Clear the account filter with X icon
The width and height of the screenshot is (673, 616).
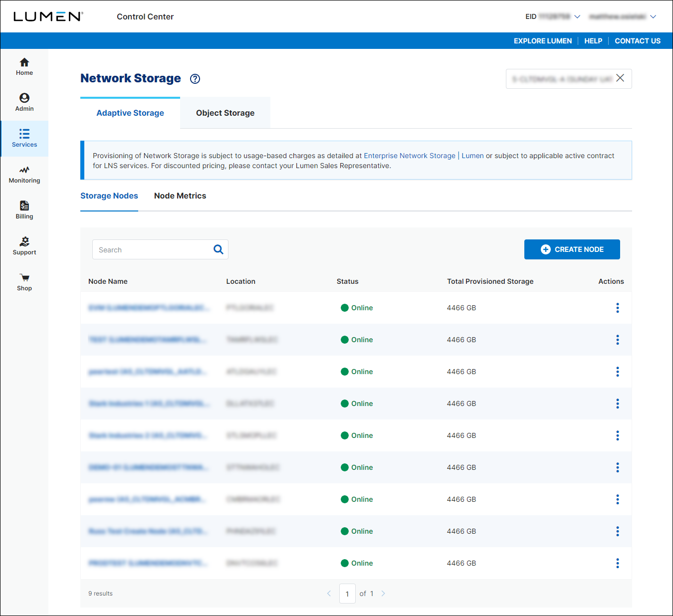pyautogui.click(x=620, y=78)
